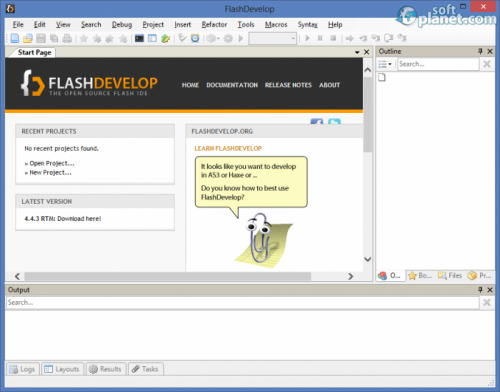Open the Macros menu

click(x=276, y=24)
